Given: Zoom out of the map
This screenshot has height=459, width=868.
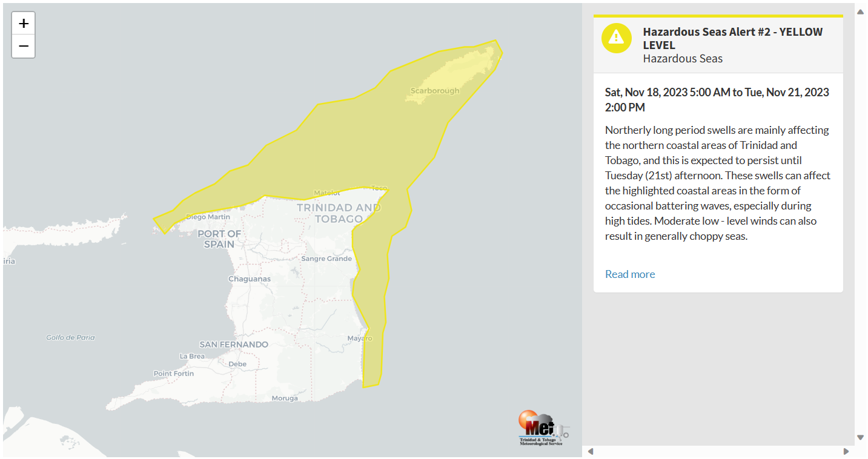Looking at the screenshot, I should pyautogui.click(x=24, y=46).
